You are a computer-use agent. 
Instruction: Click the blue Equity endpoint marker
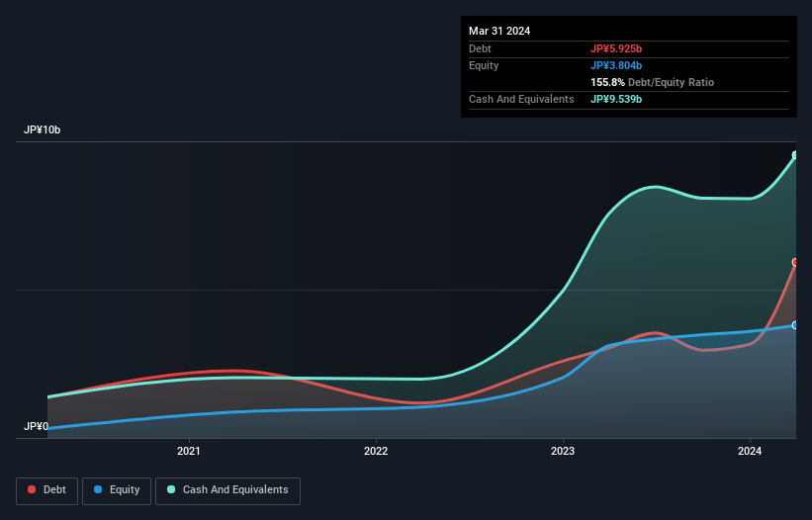[795, 325]
